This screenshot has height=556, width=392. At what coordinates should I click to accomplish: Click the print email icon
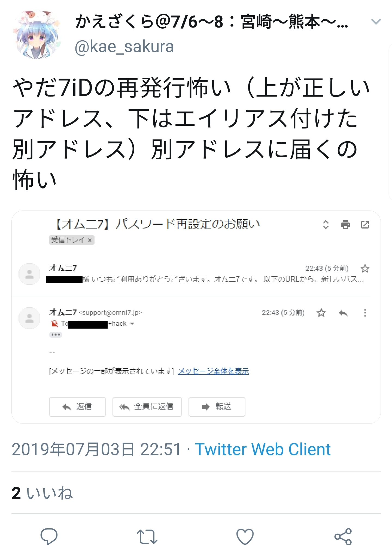pos(345,225)
